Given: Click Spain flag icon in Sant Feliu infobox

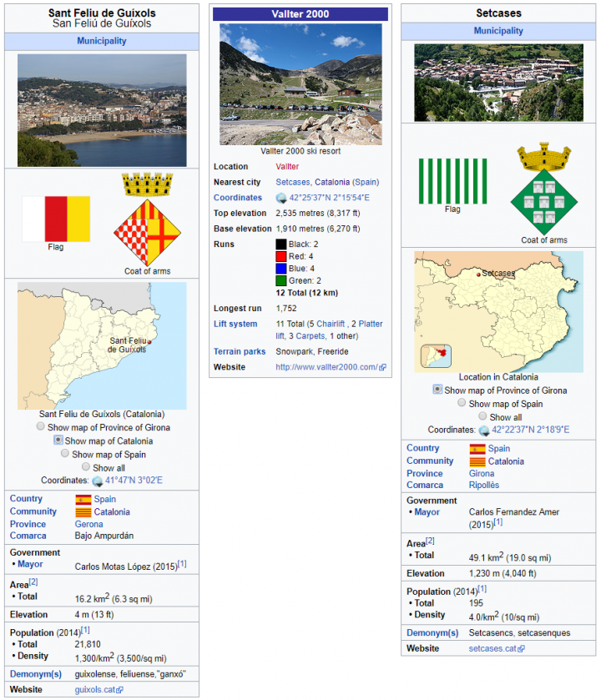Looking at the screenshot, I should tap(83, 499).
